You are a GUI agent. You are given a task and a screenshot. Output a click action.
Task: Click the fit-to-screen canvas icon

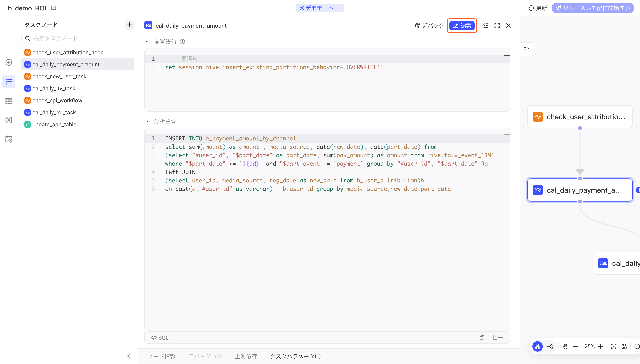[614, 346]
